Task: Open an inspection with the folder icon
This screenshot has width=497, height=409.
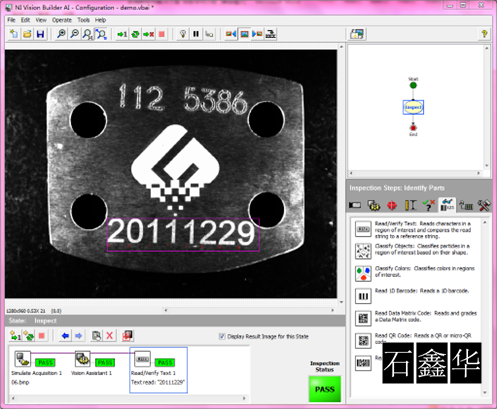Action: 27,34
